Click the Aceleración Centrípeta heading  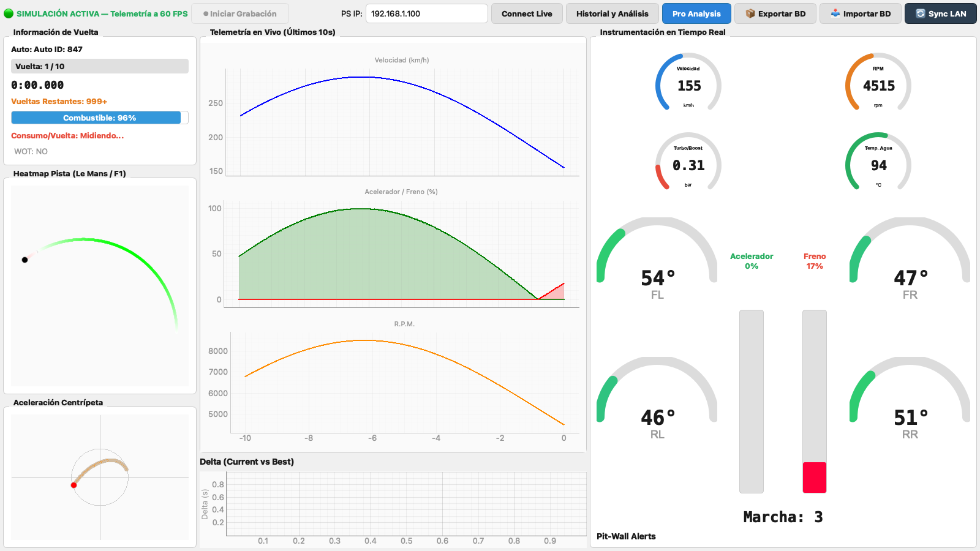pyautogui.click(x=58, y=402)
